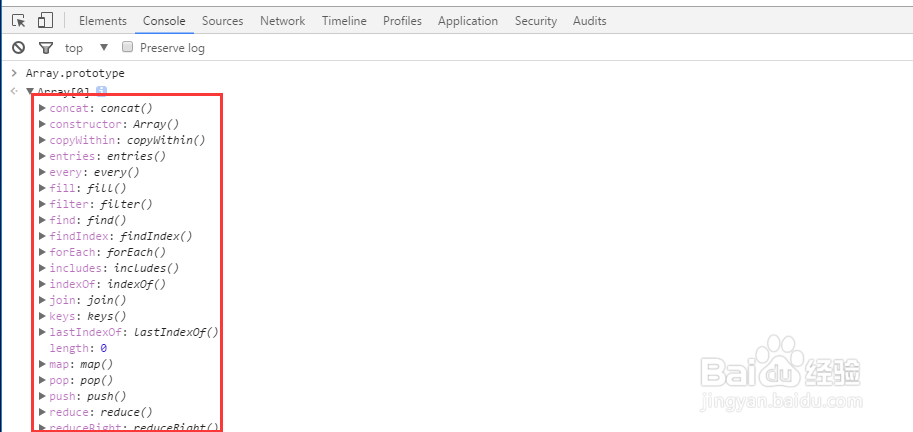
Task: Expand the entries property
Action: [x=42, y=156]
